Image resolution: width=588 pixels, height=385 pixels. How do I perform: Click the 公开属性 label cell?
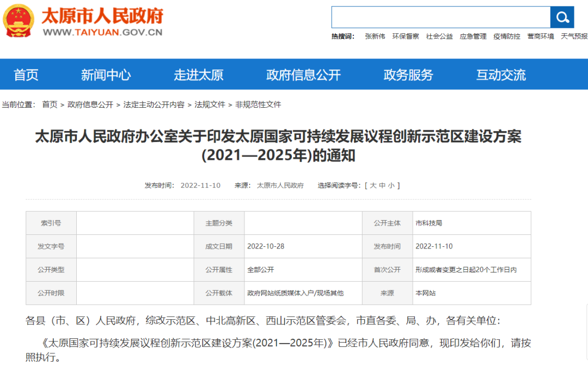(x=219, y=270)
